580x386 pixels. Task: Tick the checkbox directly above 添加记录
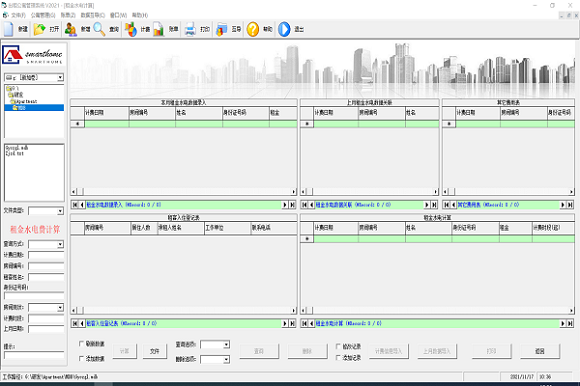(x=338, y=346)
